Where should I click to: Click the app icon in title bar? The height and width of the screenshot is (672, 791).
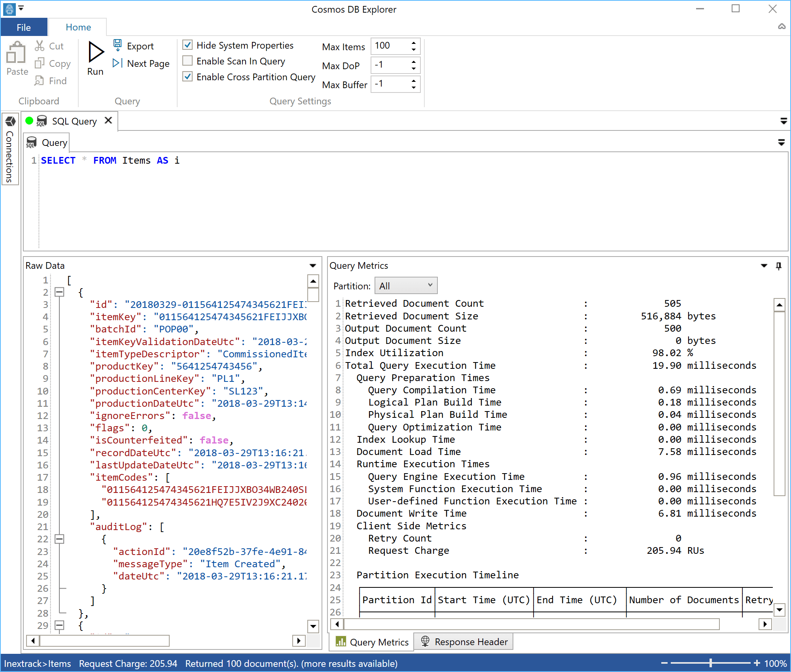pyautogui.click(x=9, y=9)
